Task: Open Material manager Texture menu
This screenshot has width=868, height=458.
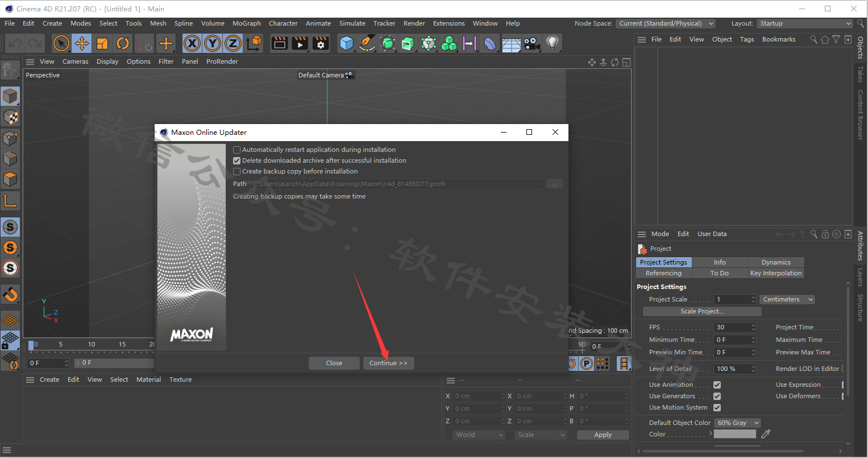Action: click(180, 379)
